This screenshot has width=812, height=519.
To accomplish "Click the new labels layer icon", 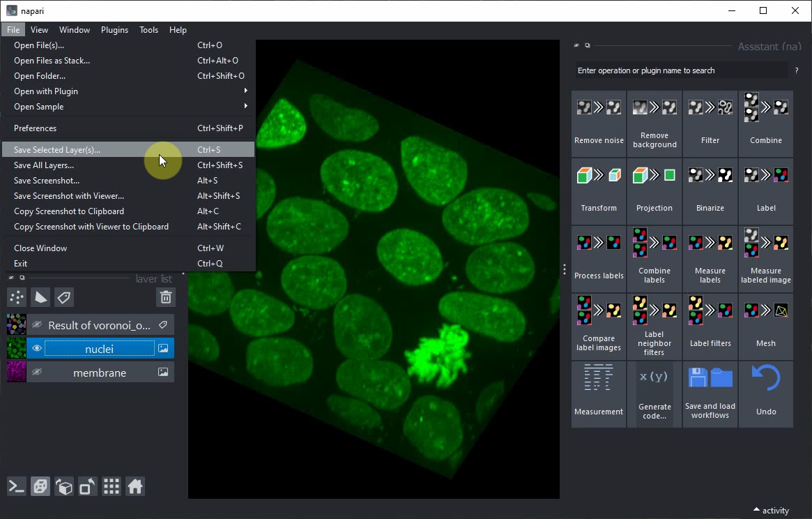I will (x=64, y=297).
